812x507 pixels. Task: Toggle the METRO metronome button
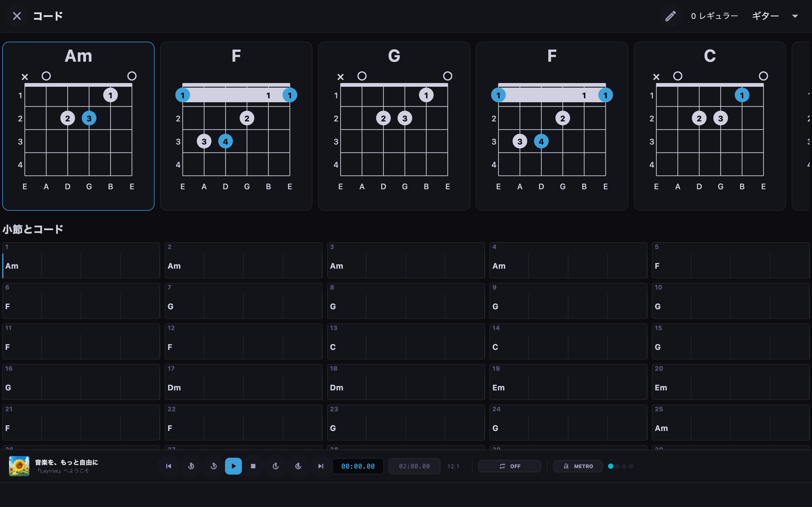click(x=578, y=466)
